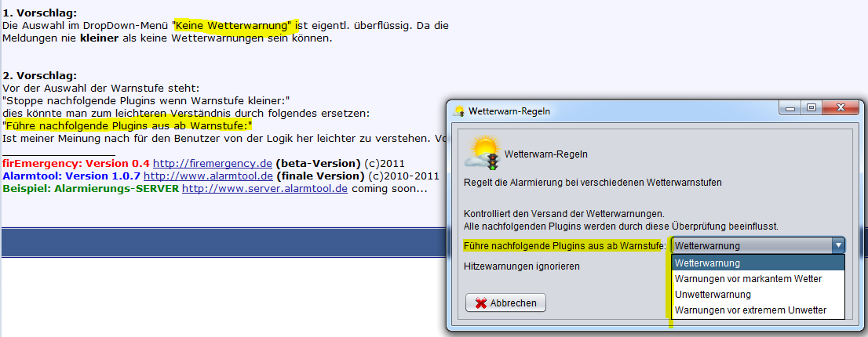Select highlighted Wetterwarnung in dropdown list
Screen dimensions: 868x337
(x=758, y=263)
